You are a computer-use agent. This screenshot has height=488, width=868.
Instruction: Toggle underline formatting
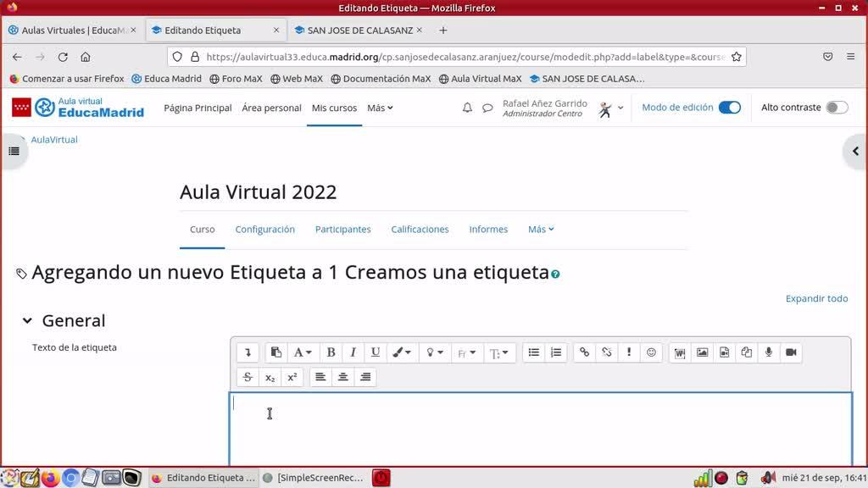tap(376, 352)
